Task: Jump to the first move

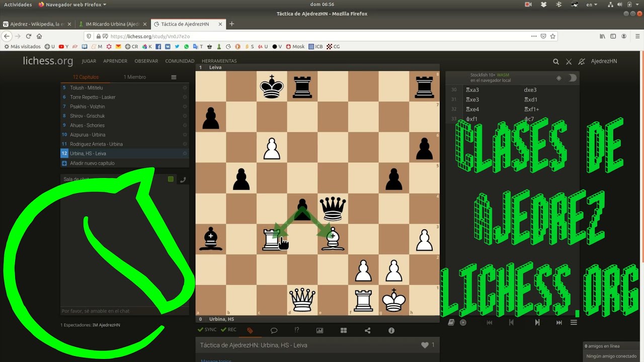Action: click(489, 322)
